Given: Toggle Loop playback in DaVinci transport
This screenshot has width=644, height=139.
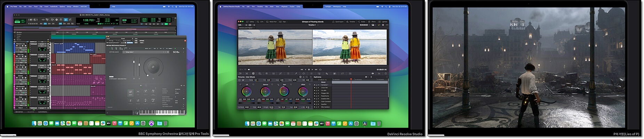Looking at the screenshot, I should (321, 69).
